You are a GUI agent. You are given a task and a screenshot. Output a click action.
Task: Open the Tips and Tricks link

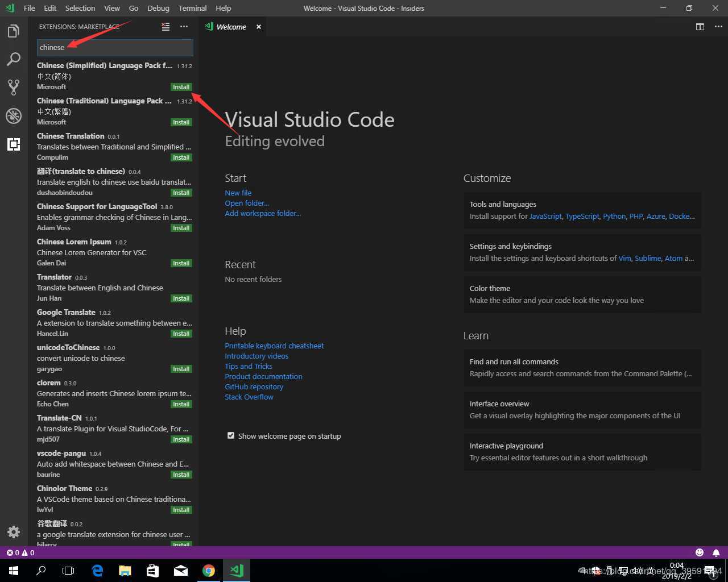(249, 366)
